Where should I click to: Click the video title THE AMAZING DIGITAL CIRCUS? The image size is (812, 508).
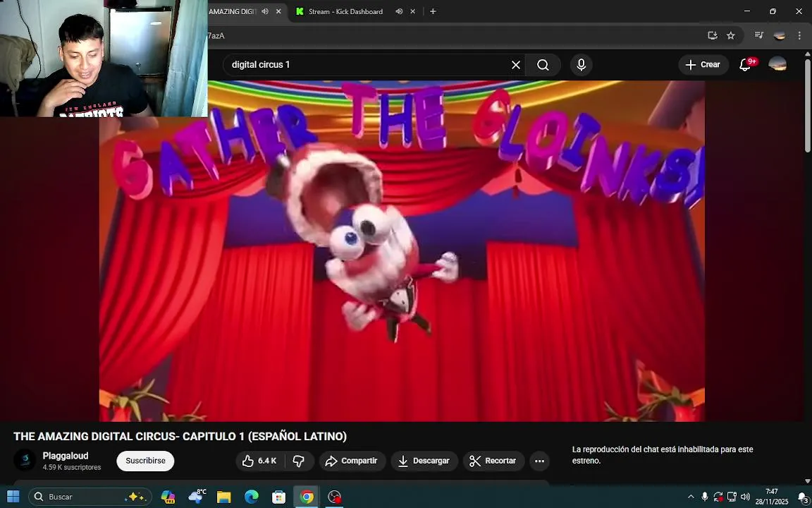pos(180,437)
